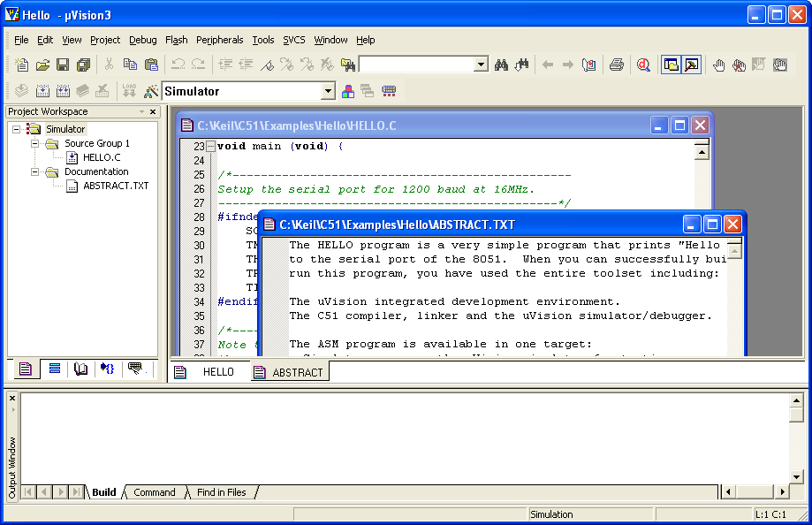
Task: Print the file with the printer icon
Action: point(616,65)
